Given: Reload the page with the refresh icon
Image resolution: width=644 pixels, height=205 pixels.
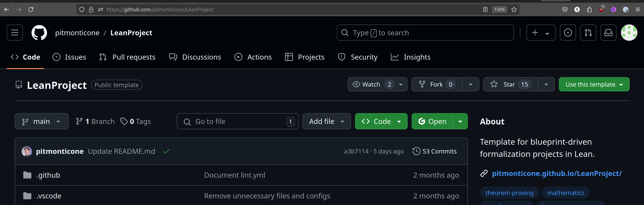Looking at the screenshot, I should tap(31, 9).
